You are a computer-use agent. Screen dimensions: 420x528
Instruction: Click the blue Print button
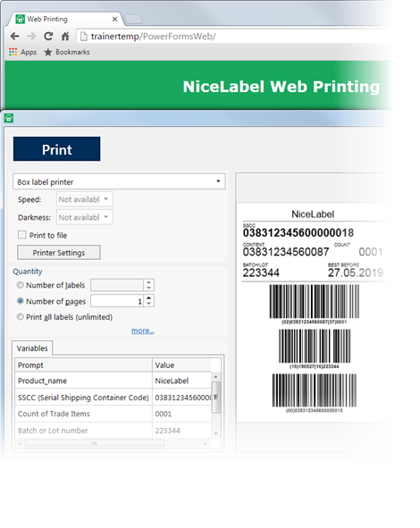[x=56, y=149]
